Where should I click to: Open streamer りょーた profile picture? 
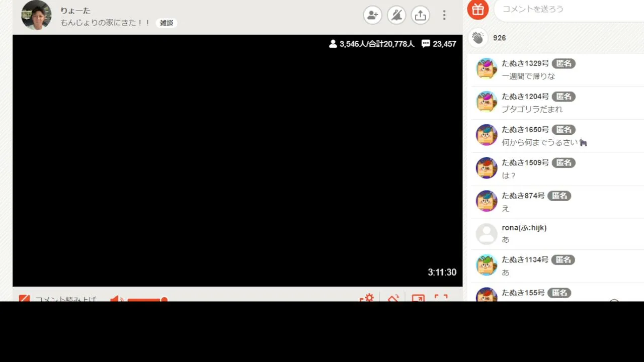point(36,15)
